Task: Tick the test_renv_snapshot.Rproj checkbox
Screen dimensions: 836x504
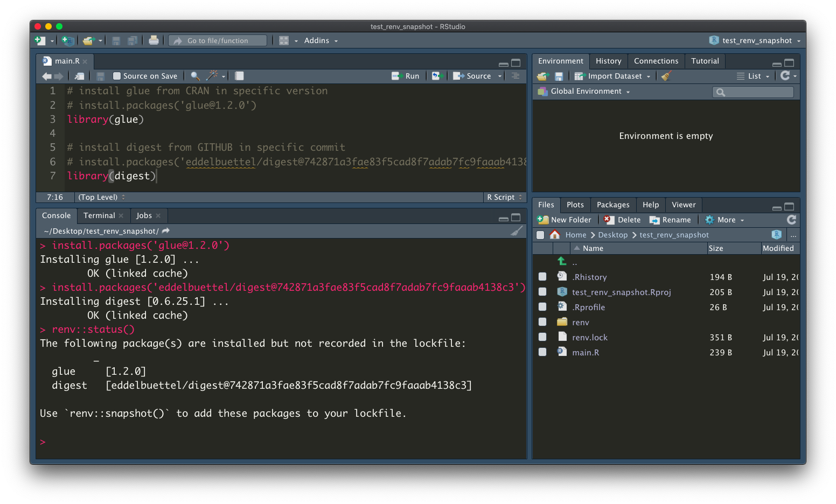Action: click(542, 292)
